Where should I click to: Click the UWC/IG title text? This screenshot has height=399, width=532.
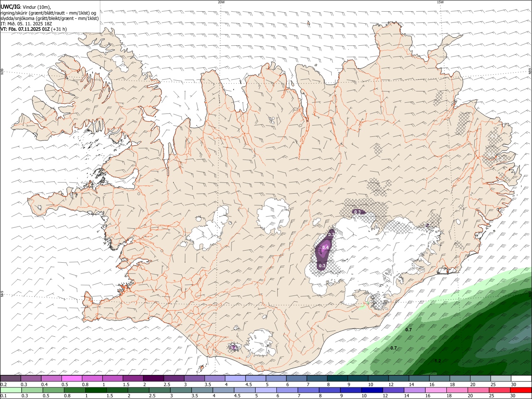(x=10, y=7)
